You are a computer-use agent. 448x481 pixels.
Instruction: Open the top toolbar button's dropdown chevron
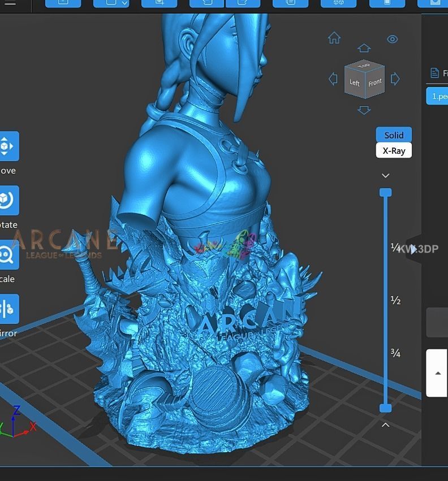click(x=124, y=3)
